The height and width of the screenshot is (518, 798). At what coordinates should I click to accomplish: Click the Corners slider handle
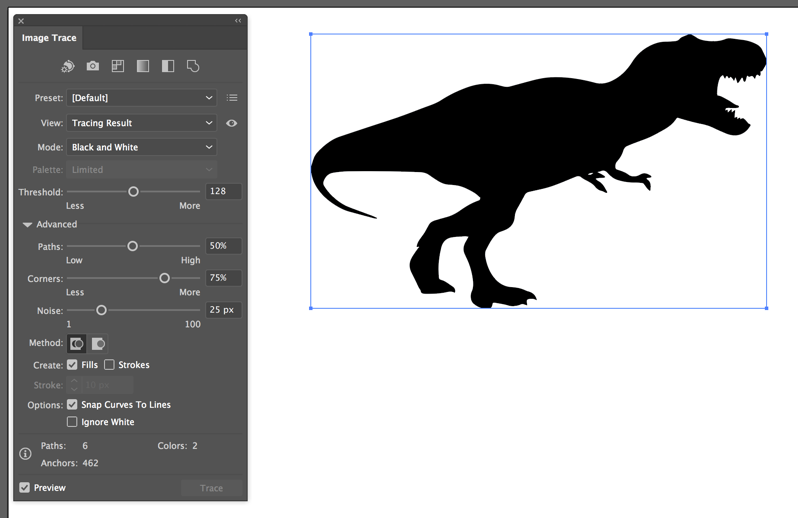pos(164,278)
